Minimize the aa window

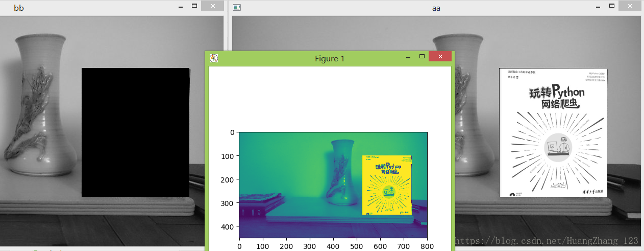[597, 7]
